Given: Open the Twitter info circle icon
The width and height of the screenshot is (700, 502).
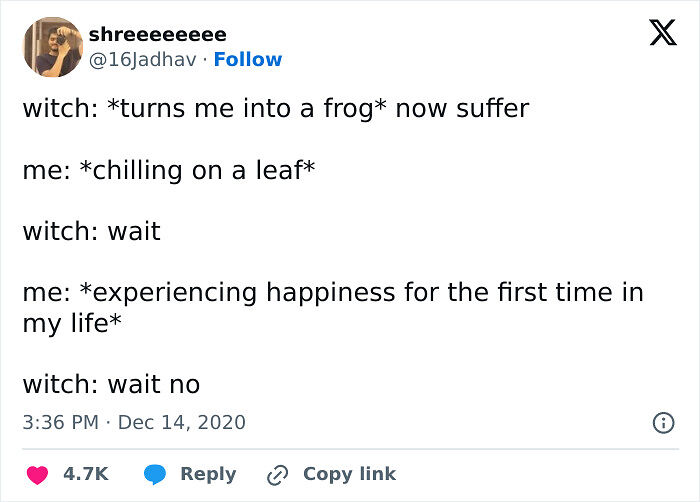Looking at the screenshot, I should tap(662, 423).
